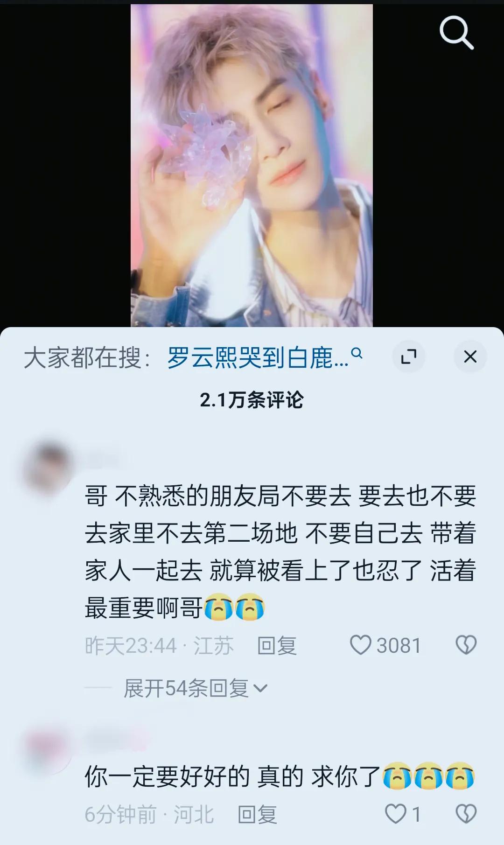Click the chevron next to 展开54条回复

point(259,689)
